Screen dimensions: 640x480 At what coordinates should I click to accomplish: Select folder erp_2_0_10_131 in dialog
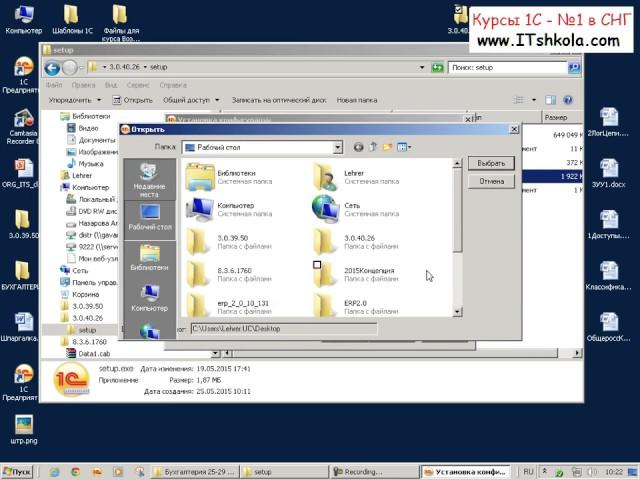pos(229,306)
